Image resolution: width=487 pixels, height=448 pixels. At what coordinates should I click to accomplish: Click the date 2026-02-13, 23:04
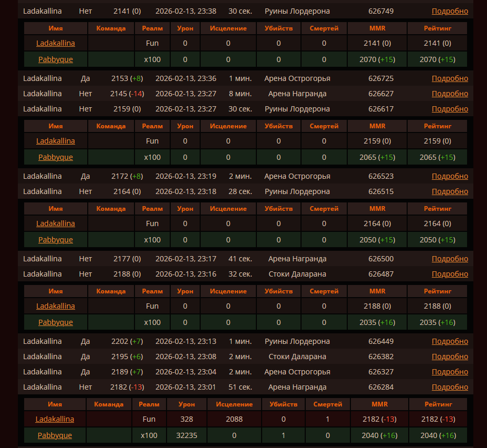186,372
